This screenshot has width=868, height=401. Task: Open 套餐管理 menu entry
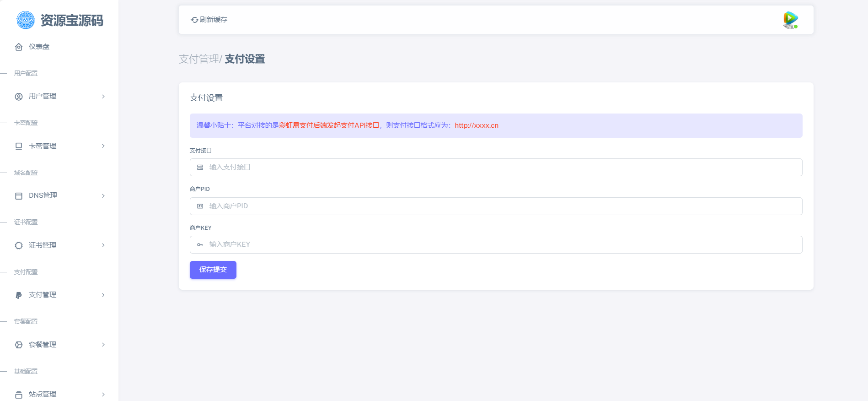43,345
